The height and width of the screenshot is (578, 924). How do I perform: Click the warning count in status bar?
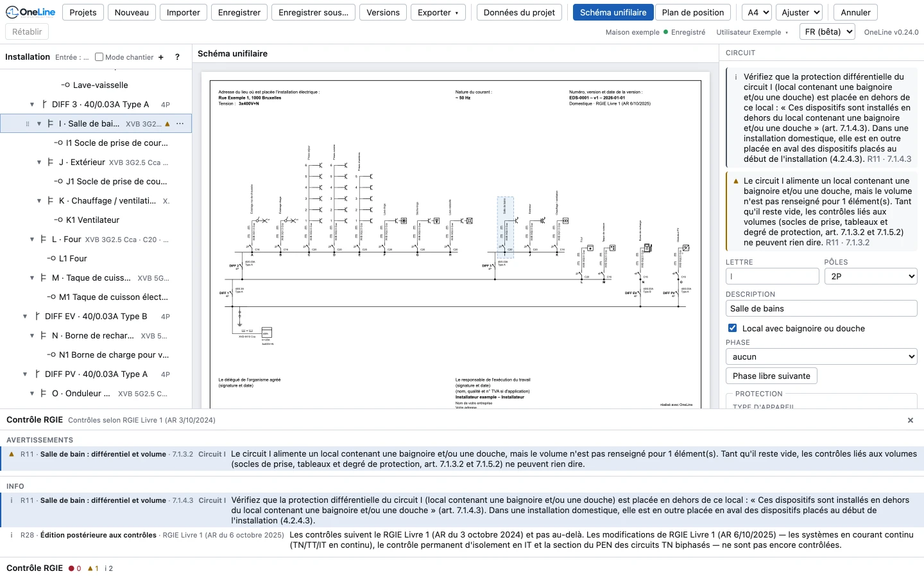[x=93, y=568]
